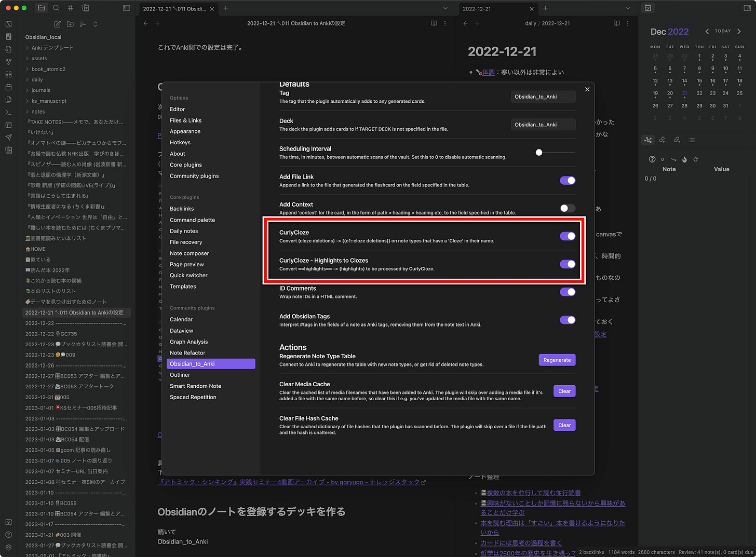756x557 pixels.
Task: Go to previous month in calendar
Action: (x=707, y=31)
